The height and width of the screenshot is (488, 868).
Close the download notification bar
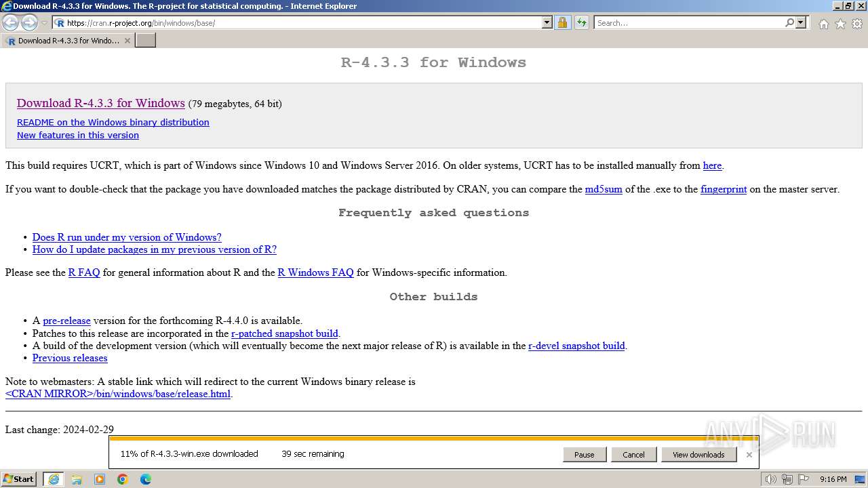tap(749, 455)
